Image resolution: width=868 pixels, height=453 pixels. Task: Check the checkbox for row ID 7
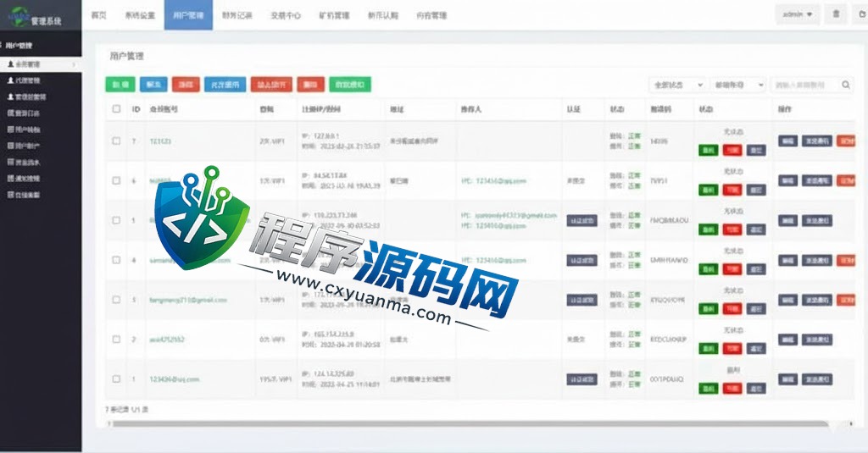(116, 141)
